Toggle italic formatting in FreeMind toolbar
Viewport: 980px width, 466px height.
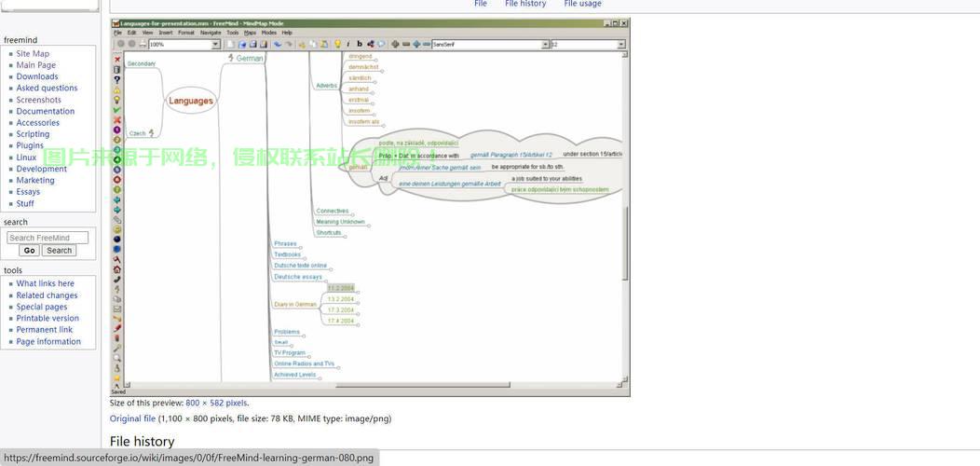tap(348, 45)
